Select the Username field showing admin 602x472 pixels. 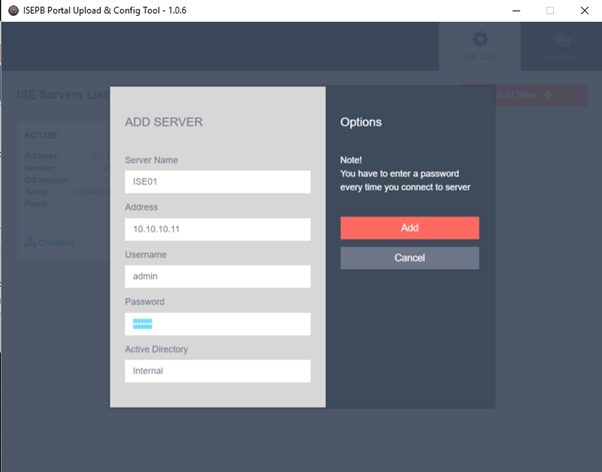[218, 277]
